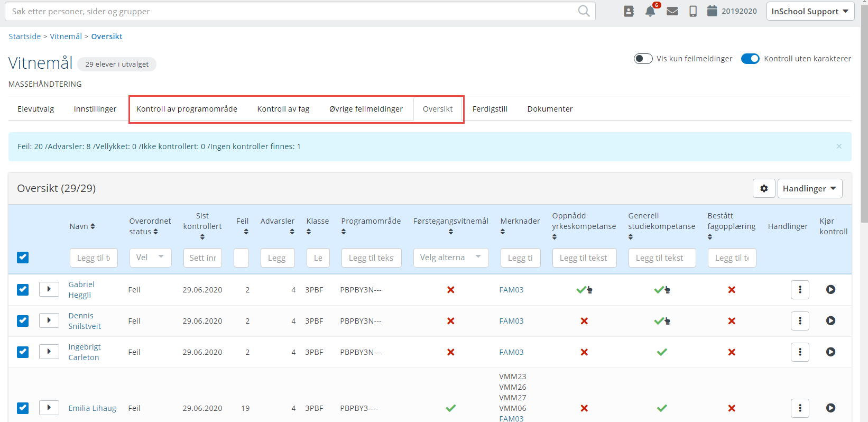Switch to Elevutvalg tab
The width and height of the screenshot is (868, 422).
(36, 109)
